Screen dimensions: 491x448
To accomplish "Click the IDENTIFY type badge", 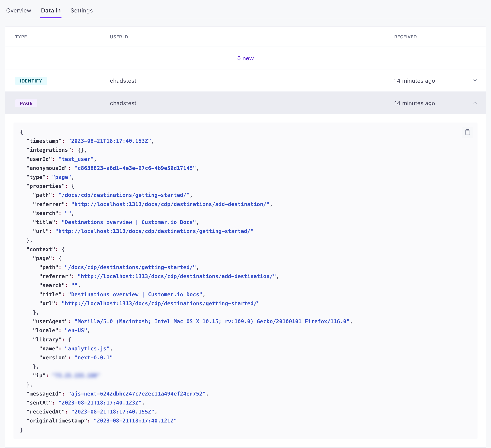I will [x=31, y=81].
